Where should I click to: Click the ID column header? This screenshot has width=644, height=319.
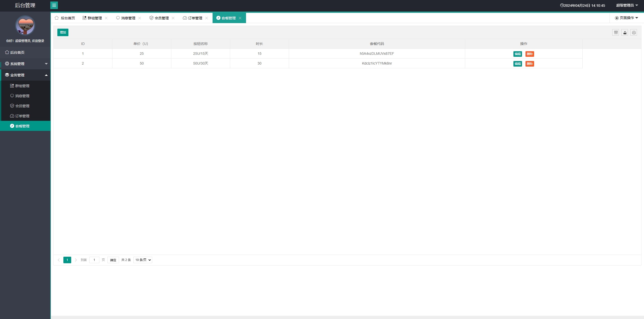point(83,44)
